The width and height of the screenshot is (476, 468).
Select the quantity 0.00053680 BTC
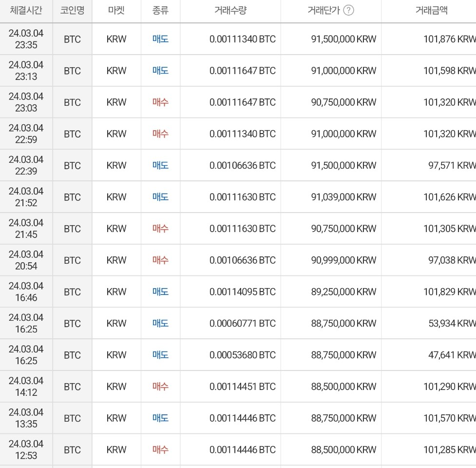click(x=243, y=355)
